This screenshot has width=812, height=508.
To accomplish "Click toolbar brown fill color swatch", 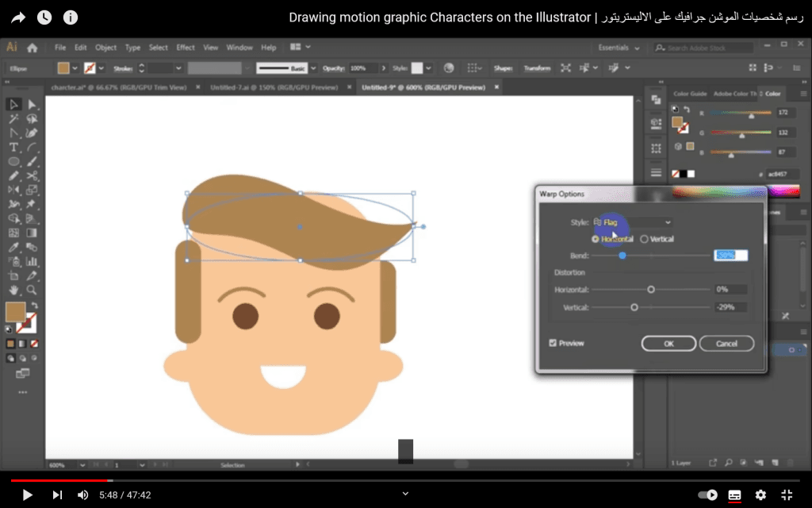I will pyautogui.click(x=16, y=311).
